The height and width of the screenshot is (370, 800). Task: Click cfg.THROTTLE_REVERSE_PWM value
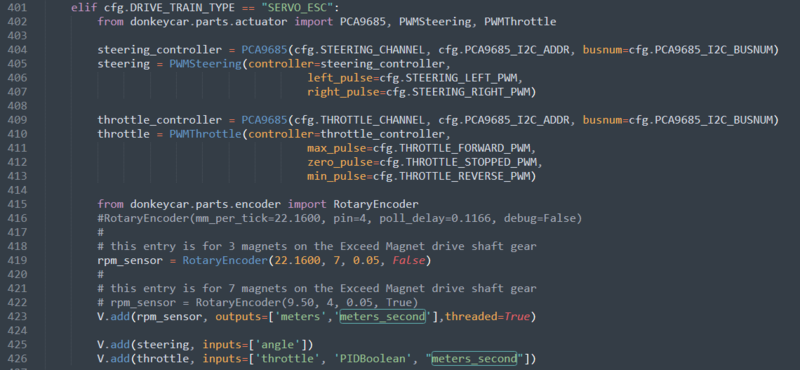coord(451,177)
